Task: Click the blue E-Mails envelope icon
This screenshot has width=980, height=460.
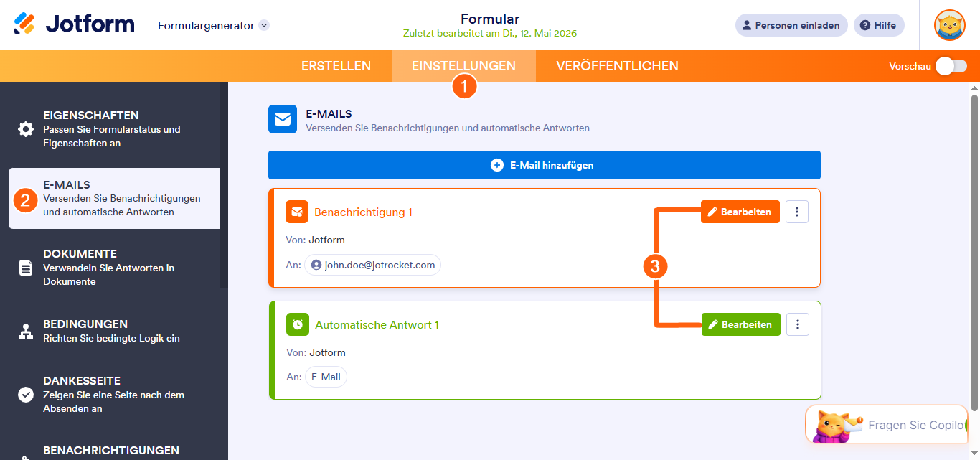Action: pos(283,119)
